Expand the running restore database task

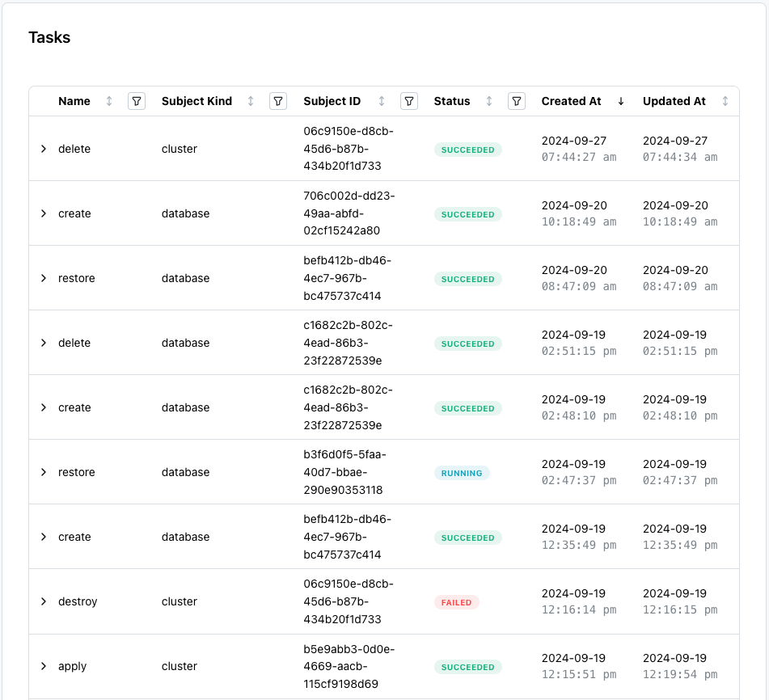tap(44, 472)
